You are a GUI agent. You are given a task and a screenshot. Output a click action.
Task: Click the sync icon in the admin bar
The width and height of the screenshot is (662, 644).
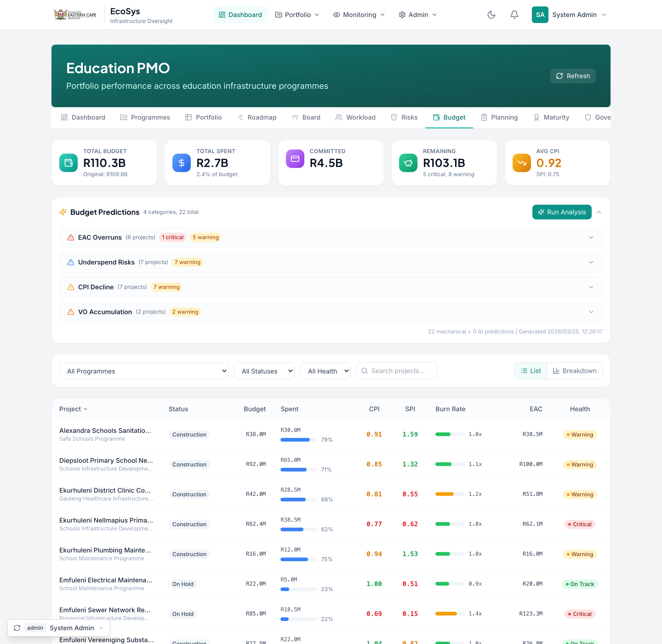pyautogui.click(x=17, y=628)
